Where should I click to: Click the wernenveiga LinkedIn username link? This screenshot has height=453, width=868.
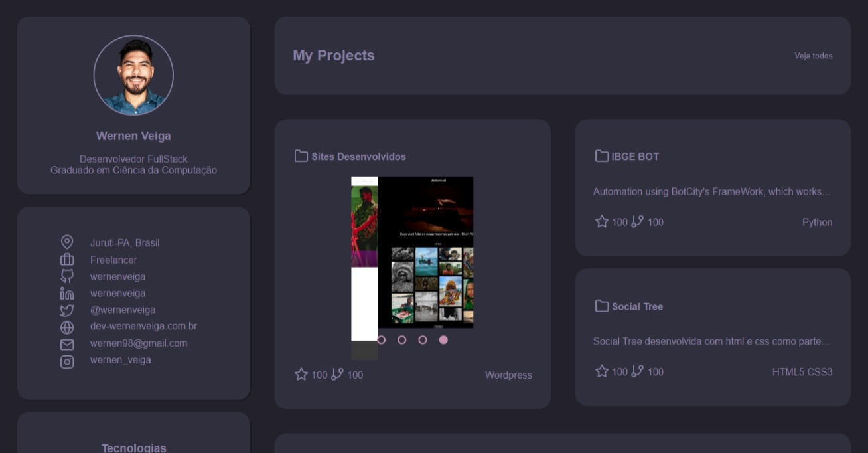coord(117,293)
